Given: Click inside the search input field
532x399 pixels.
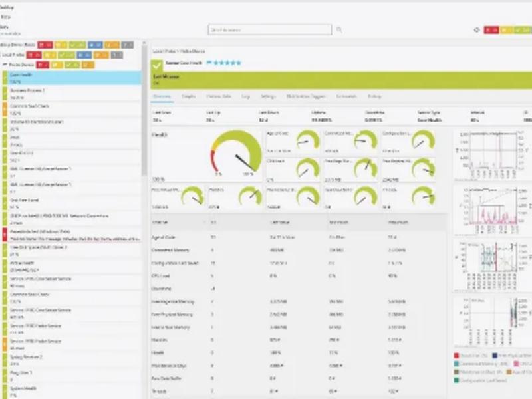Looking at the screenshot, I should 270,30.
